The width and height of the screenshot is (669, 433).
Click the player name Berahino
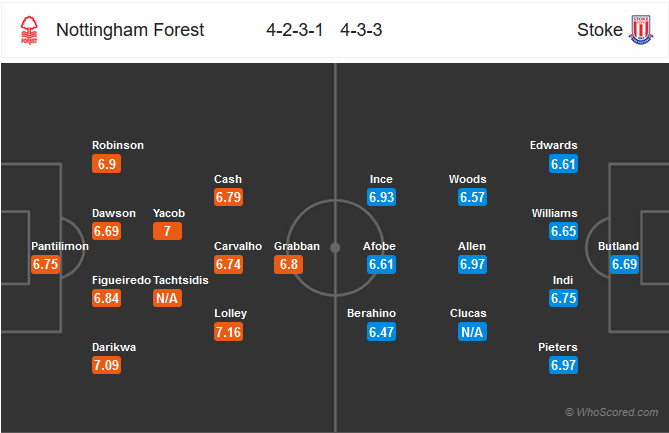(371, 313)
